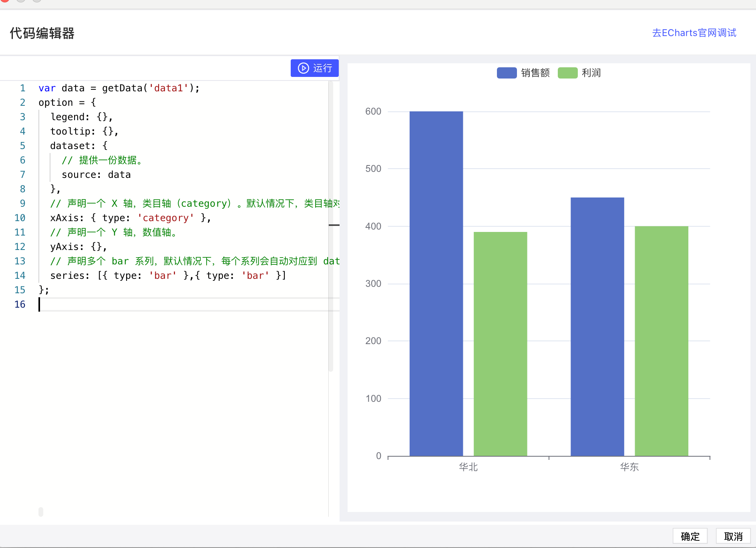Image resolution: width=756 pixels, height=548 pixels.
Task: Click the green 利润 legend swatch
Action: (x=567, y=73)
